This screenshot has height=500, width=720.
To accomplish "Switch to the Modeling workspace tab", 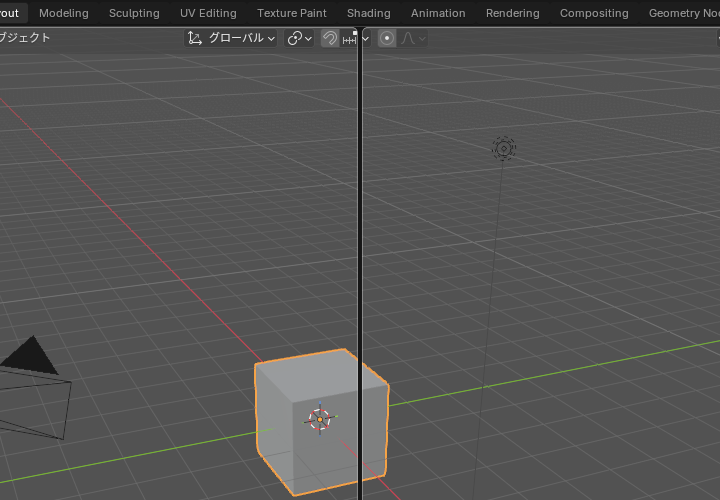I will coord(64,13).
